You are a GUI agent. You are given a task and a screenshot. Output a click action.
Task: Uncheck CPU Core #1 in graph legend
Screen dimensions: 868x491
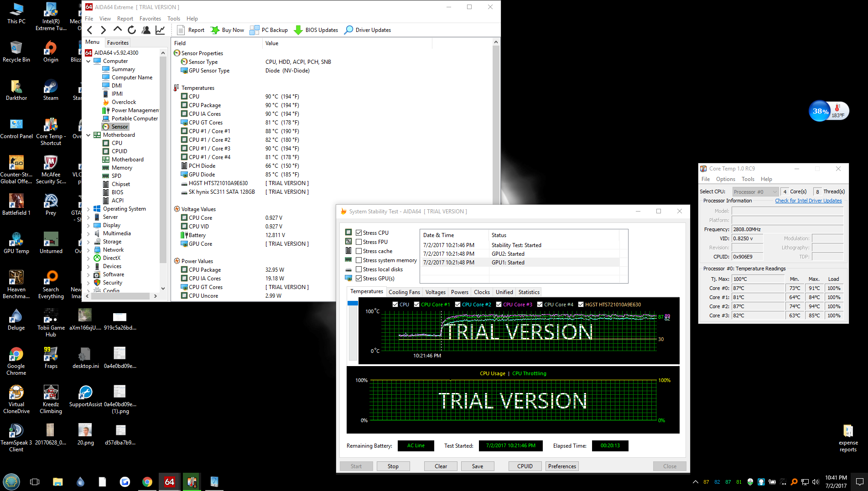tap(416, 305)
